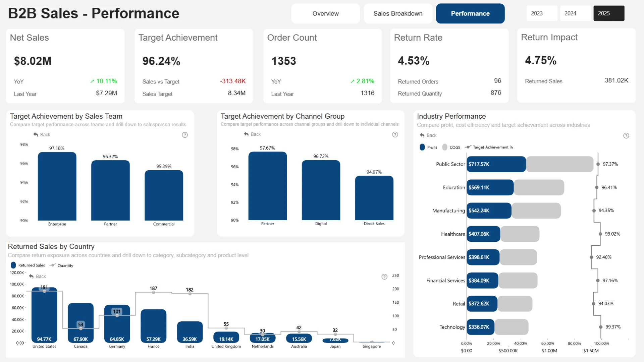Screen dimensions: 644x362
Task: Select the Partner sales team bar
Action: click(x=110, y=190)
